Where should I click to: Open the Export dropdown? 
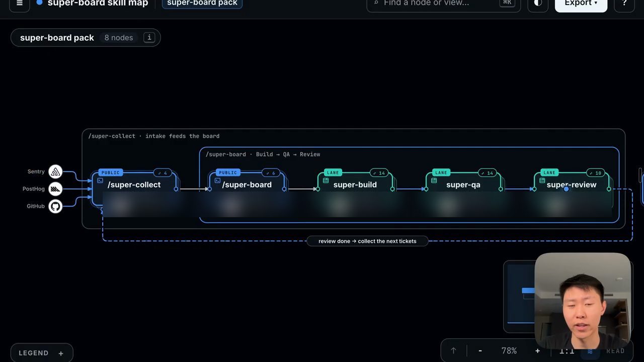581,3
